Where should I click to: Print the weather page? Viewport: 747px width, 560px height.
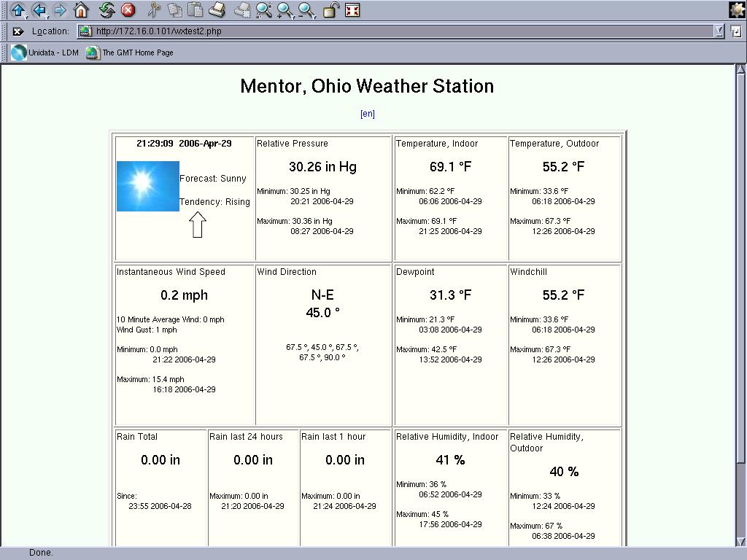(217, 10)
